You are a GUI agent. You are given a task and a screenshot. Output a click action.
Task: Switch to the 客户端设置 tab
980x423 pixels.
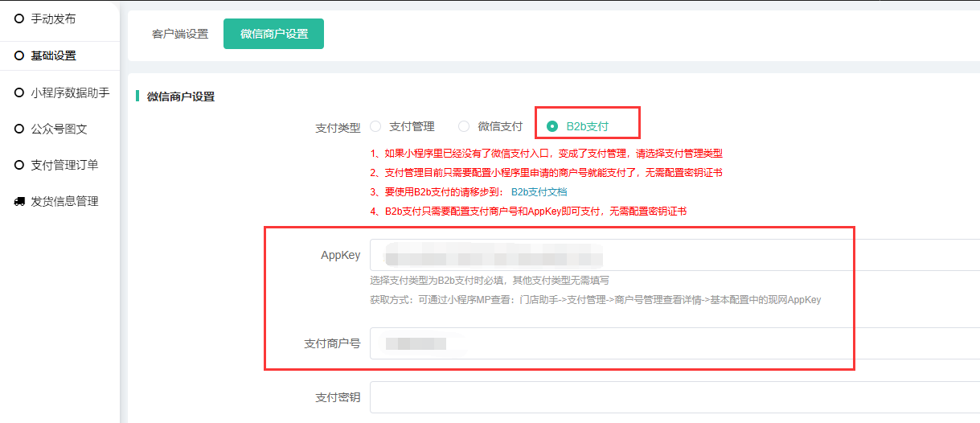(180, 34)
